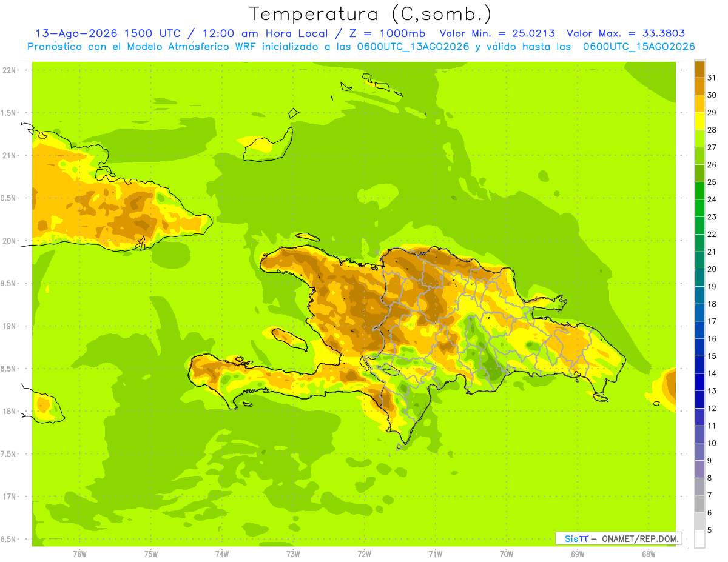728x562 pixels.
Task: Click the '69W' longitude label
Action: point(578,554)
